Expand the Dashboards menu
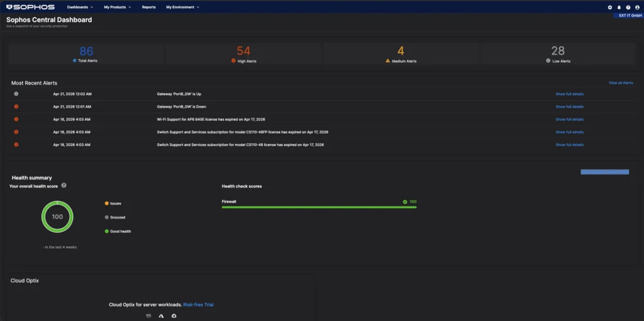Viewport: 644px width, 321px height. [80, 7]
